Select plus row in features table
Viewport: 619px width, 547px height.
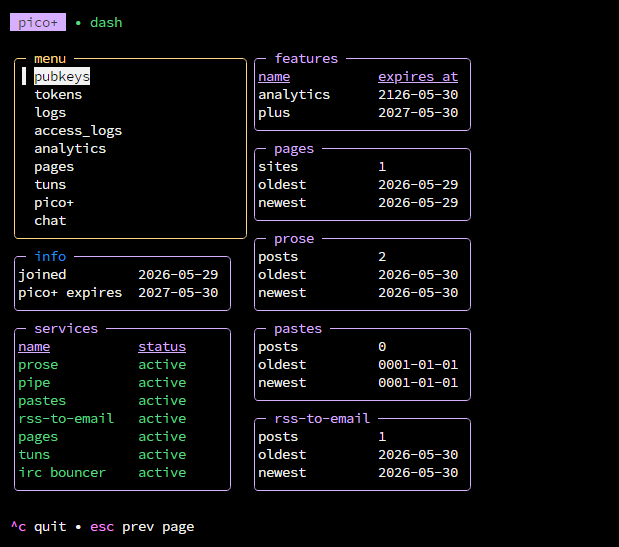358,112
